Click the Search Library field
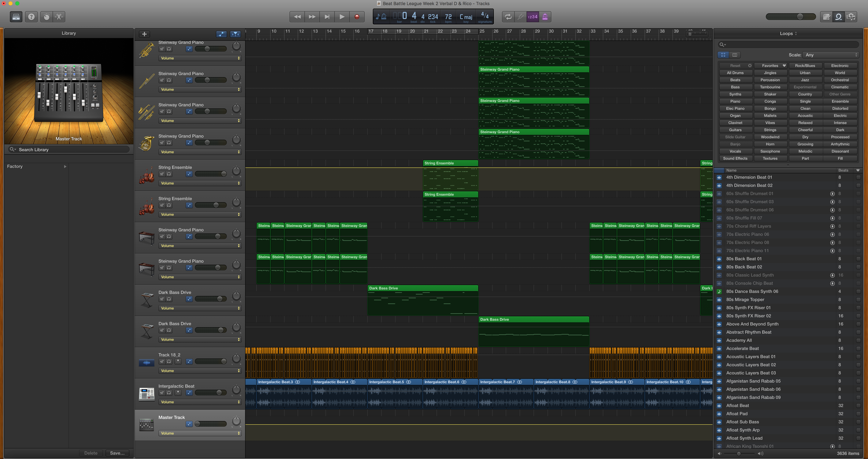This screenshot has height=459, width=868. coord(69,149)
